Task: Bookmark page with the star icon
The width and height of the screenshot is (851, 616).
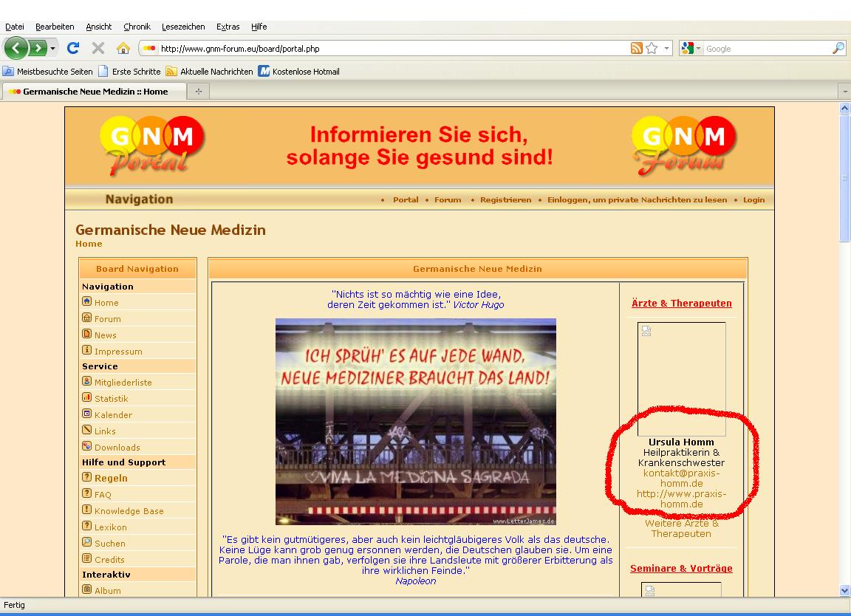Action: pos(652,49)
